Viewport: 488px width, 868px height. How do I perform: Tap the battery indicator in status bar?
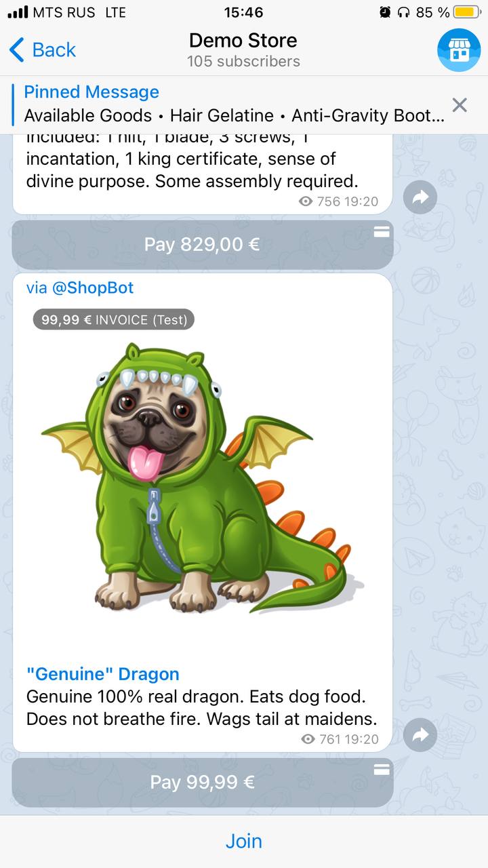pyautogui.click(x=467, y=12)
